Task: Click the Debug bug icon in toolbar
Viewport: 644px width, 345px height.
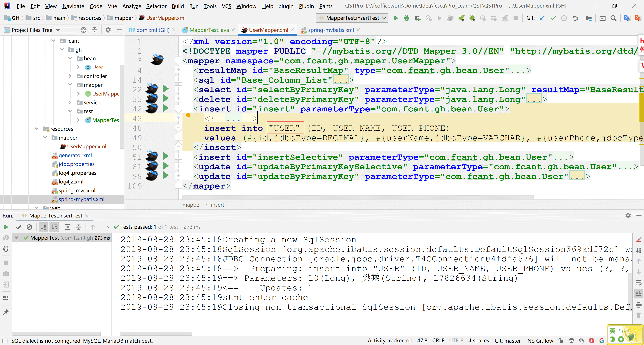Action: pyautogui.click(x=407, y=18)
